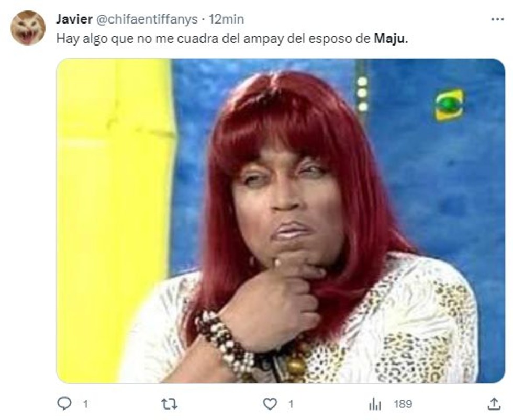The height and width of the screenshot is (420, 513).
Task: Open the @chifaentiffanys handle link
Action: [x=146, y=19]
